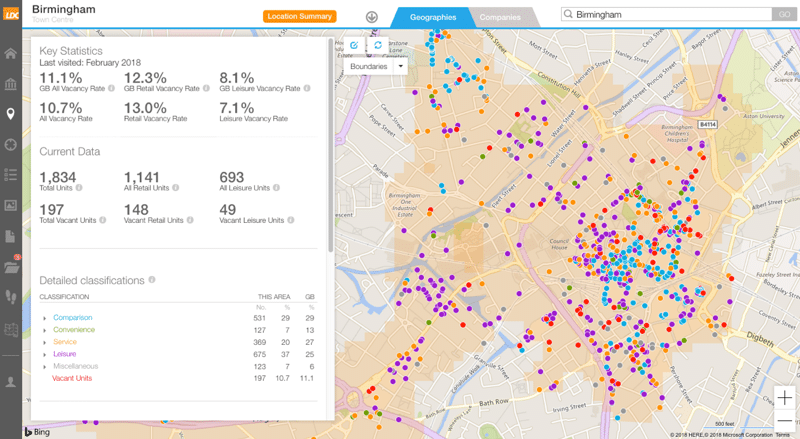The image size is (800, 439).
Task: Click info icon beside All Leisure Units
Action: coord(276,188)
